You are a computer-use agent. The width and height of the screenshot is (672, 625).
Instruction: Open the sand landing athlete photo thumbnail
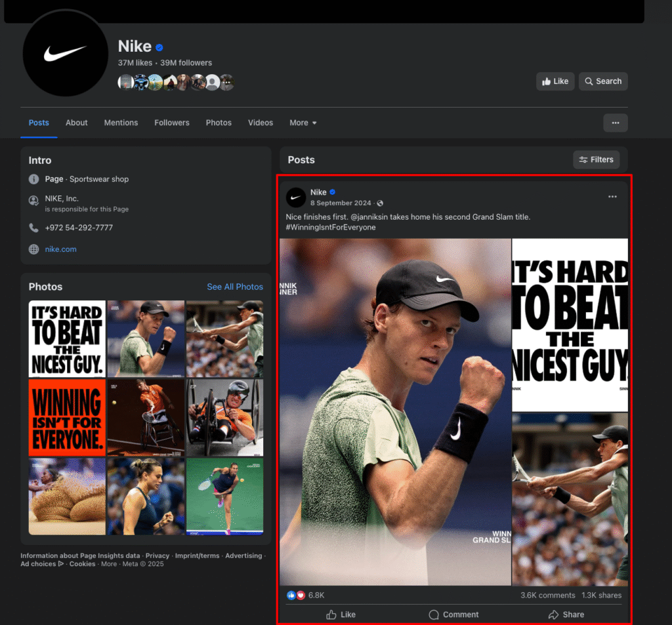tap(67, 496)
